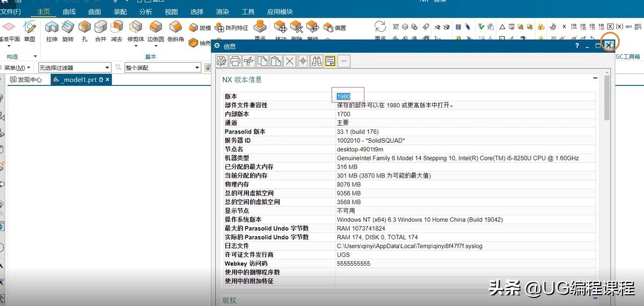Viewport: 644px width, 306px height.
Task: Click the triangle icon in the ribbon
Action: click(502, 26)
